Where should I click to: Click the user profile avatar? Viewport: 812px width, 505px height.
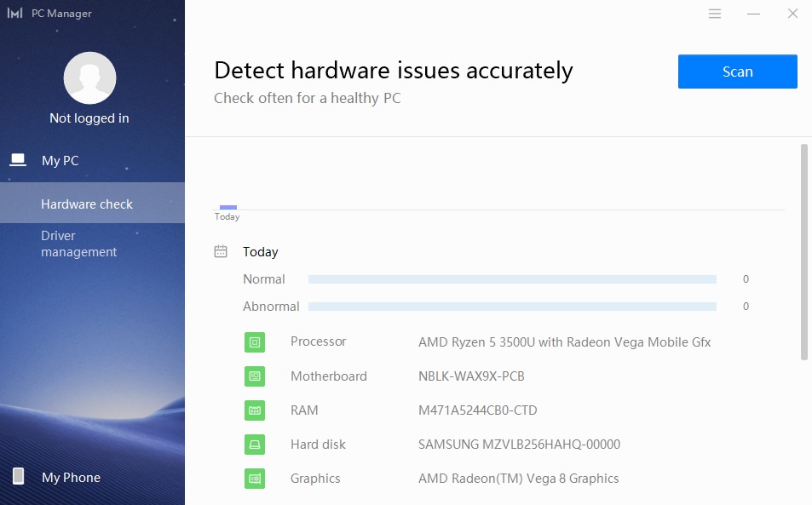pyautogui.click(x=89, y=78)
